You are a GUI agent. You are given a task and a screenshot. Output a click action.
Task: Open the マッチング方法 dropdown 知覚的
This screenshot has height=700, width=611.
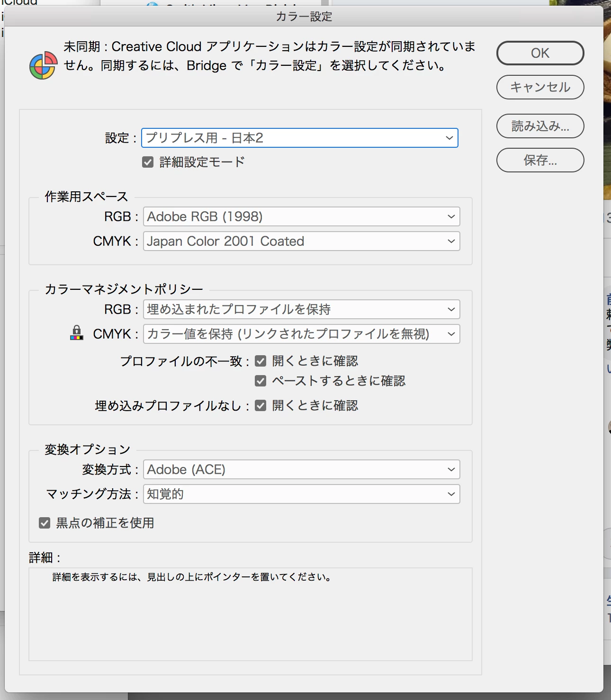[x=301, y=494]
